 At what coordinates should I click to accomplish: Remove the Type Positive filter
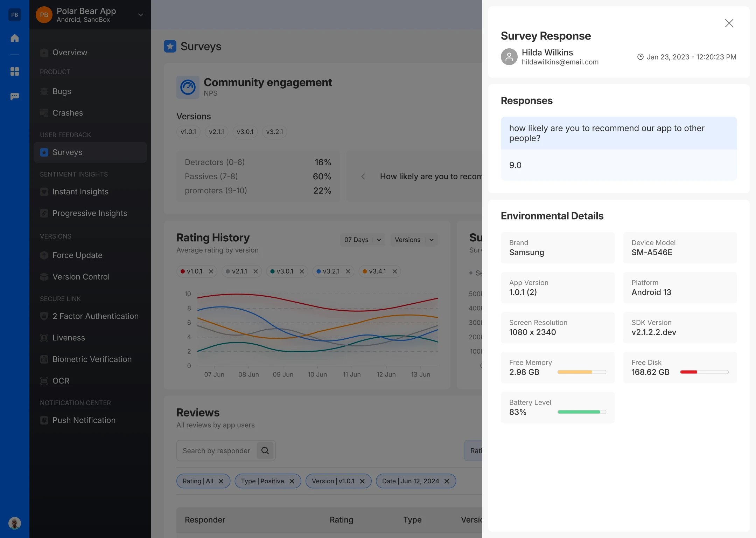click(292, 481)
